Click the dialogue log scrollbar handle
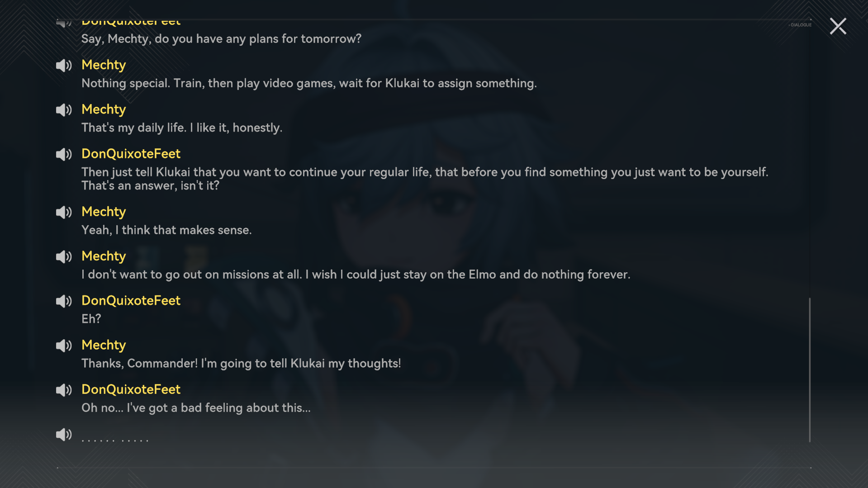 810,370
